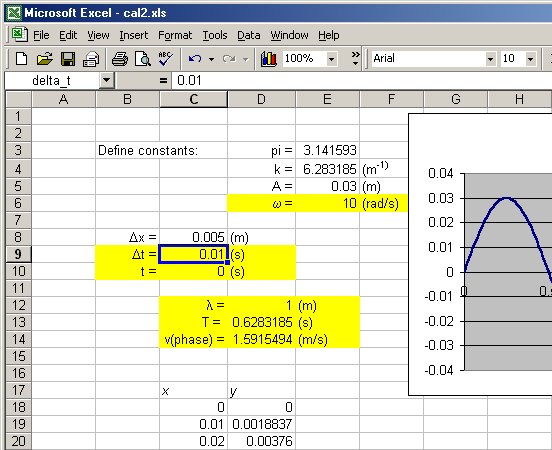Expand more toolbar buttons chevron

coord(356,58)
